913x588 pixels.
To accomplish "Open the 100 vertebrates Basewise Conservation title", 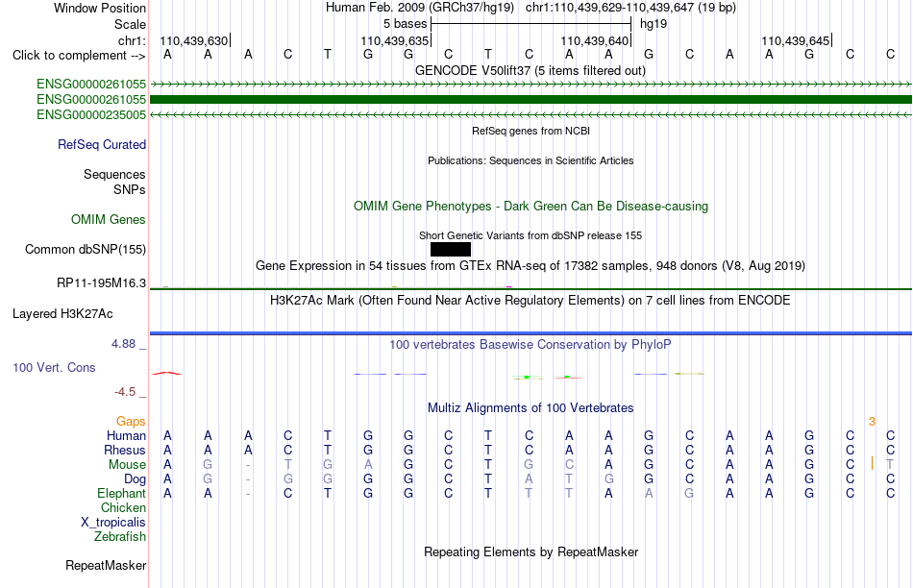I will click(x=531, y=345).
